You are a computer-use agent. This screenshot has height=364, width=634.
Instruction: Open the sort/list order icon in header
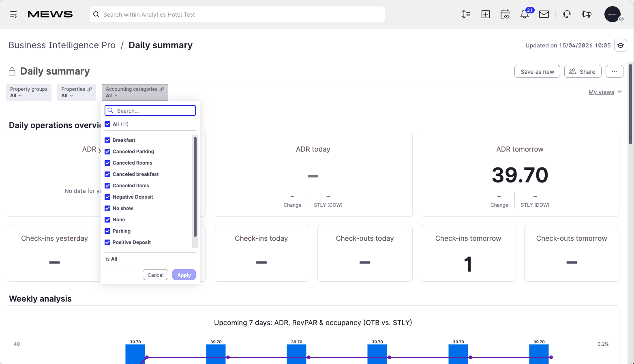coord(466,14)
